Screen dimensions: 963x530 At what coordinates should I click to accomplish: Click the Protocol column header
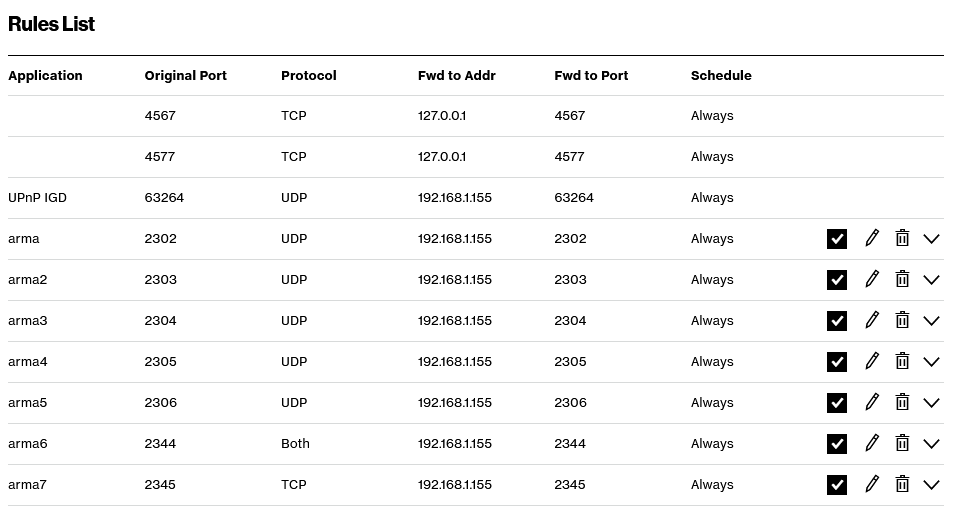pos(308,75)
